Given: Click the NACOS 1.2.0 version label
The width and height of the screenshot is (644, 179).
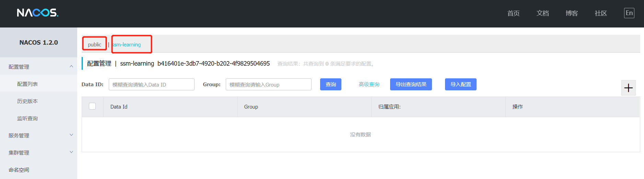Looking at the screenshot, I should tap(38, 43).
